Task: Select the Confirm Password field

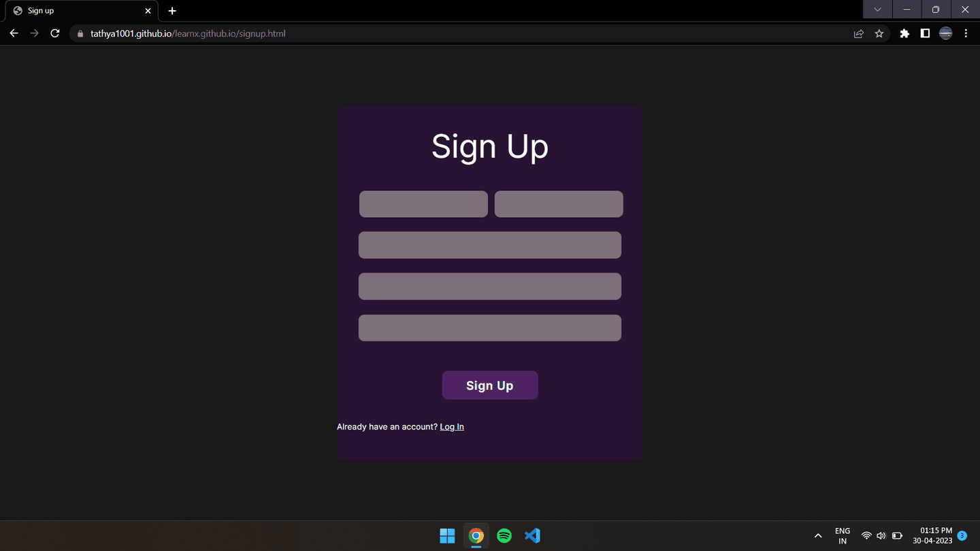Action: click(490, 328)
